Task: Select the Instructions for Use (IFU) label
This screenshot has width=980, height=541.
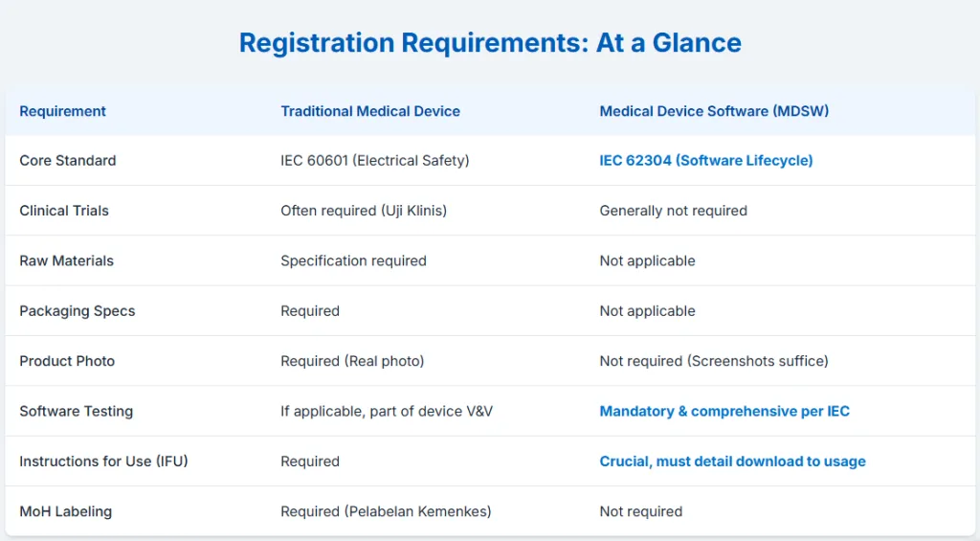Action: pyautogui.click(x=103, y=462)
